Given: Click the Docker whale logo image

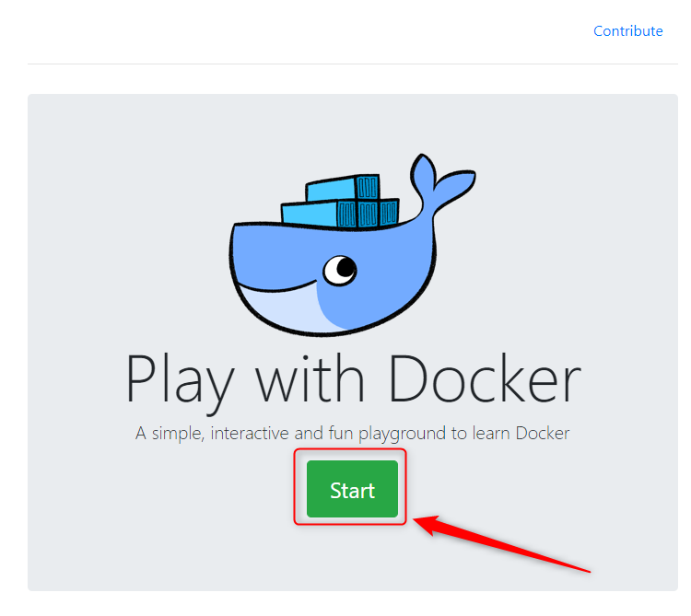Looking at the screenshot, I should 352,245.
